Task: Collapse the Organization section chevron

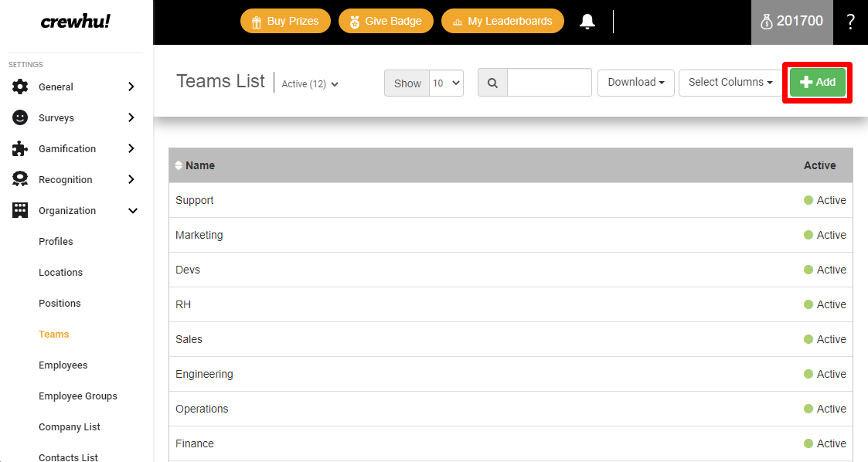Action: point(132,210)
